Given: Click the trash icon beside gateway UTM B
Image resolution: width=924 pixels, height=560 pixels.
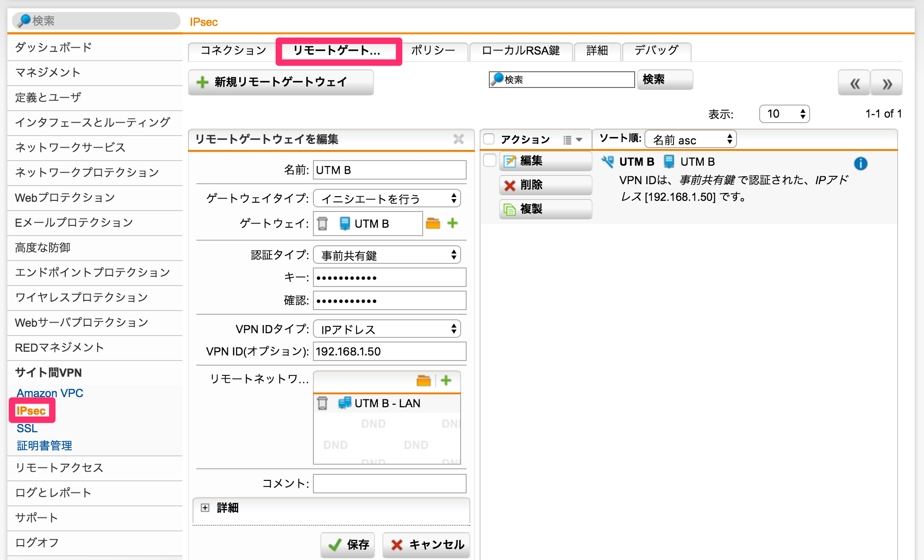Looking at the screenshot, I should click(322, 224).
